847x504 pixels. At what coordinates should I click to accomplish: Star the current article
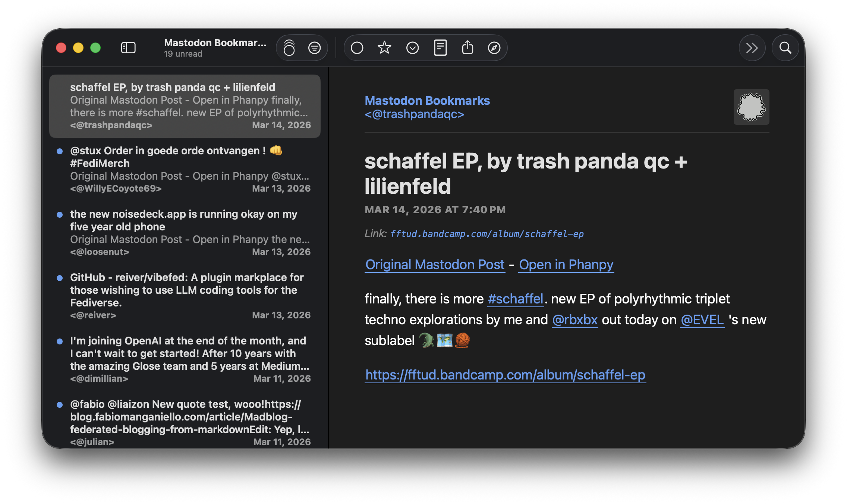pos(384,48)
